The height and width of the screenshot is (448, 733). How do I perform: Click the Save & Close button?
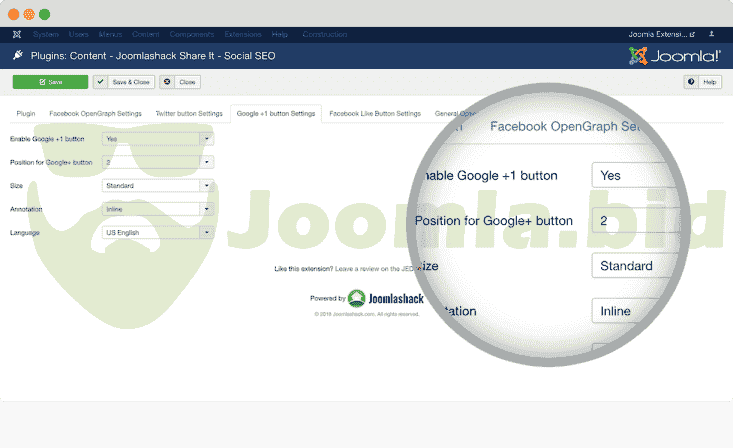point(124,82)
